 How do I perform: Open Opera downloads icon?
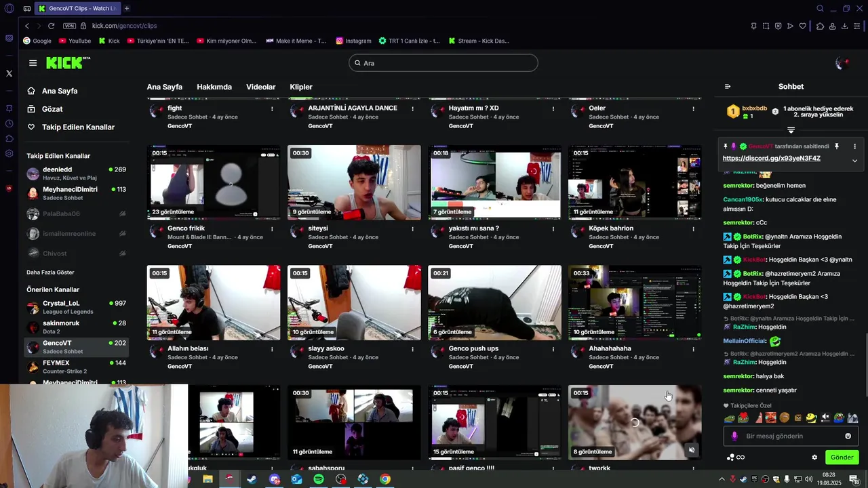click(844, 26)
